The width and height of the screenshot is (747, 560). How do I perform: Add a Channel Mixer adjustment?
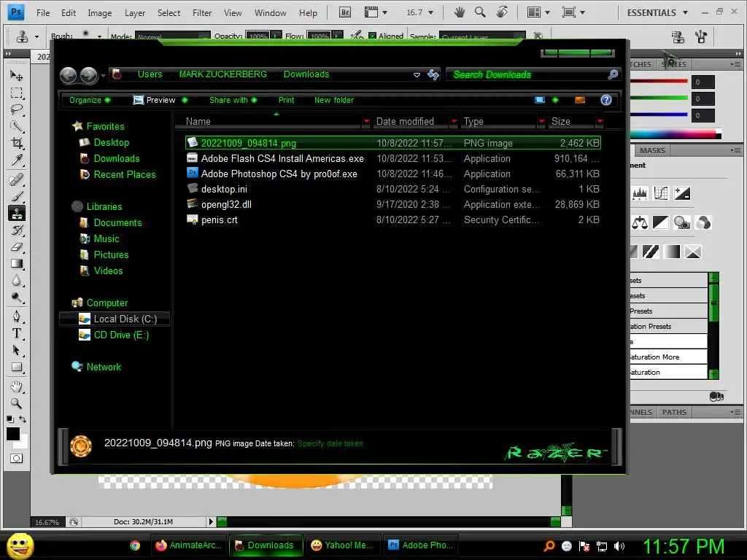click(x=703, y=222)
